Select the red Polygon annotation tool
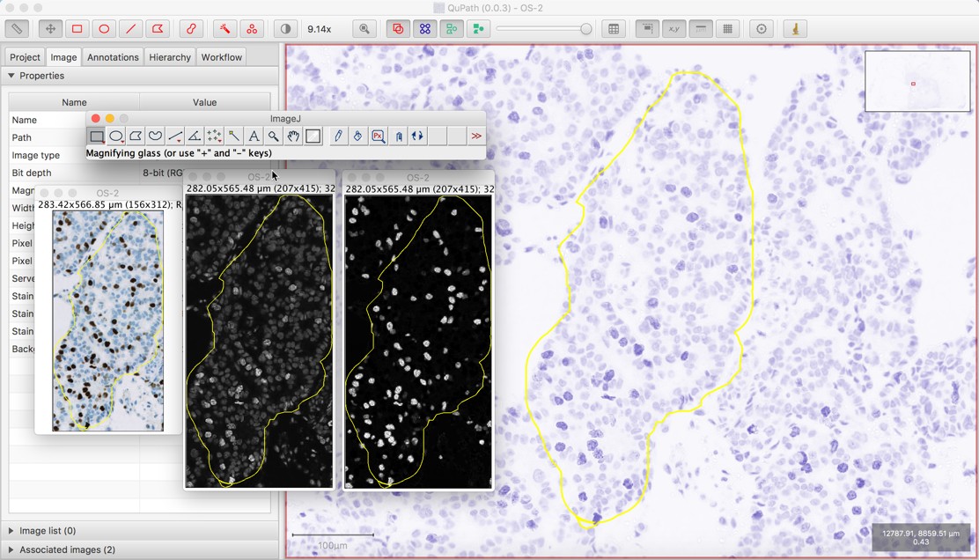 pos(158,29)
